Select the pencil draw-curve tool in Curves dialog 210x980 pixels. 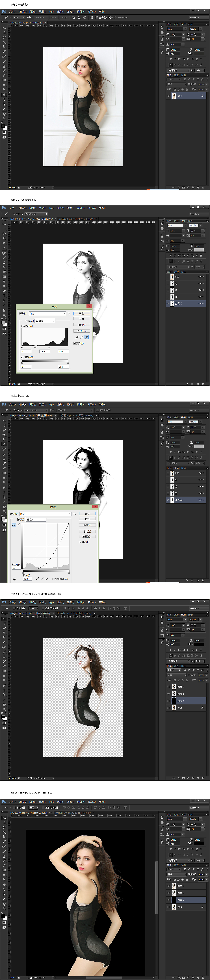(x=18, y=525)
